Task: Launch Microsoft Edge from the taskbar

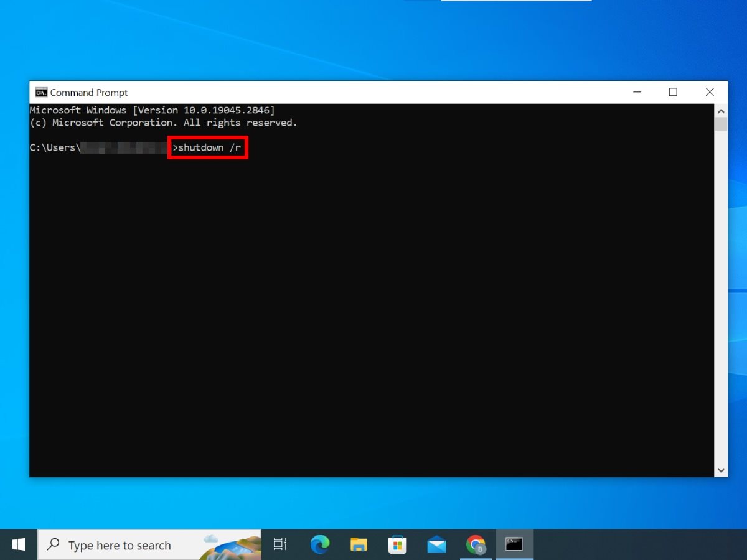Action: (x=320, y=545)
